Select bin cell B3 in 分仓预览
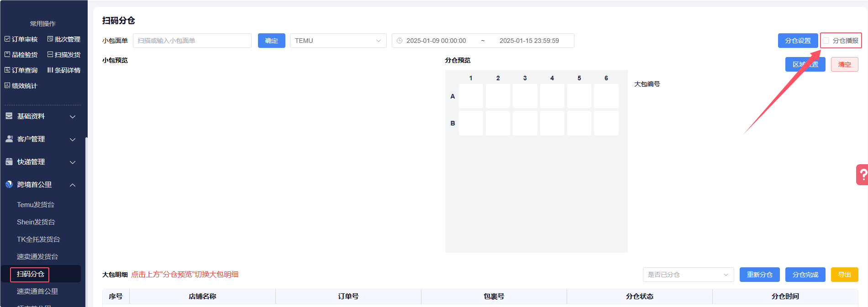Viewport: 868px width, 307px height. [x=525, y=123]
